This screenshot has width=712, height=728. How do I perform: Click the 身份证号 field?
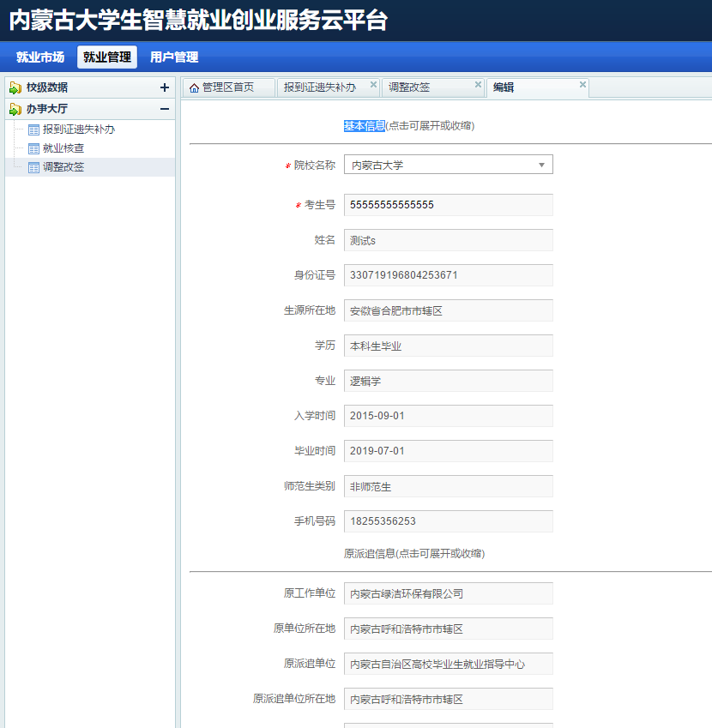(x=448, y=275)
